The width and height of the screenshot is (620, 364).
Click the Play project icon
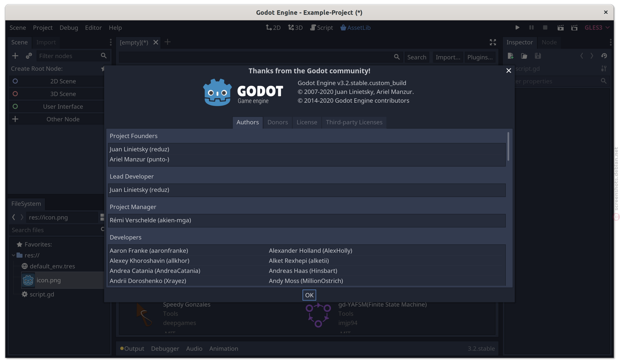pyautogui.click(x=517, y=28)
